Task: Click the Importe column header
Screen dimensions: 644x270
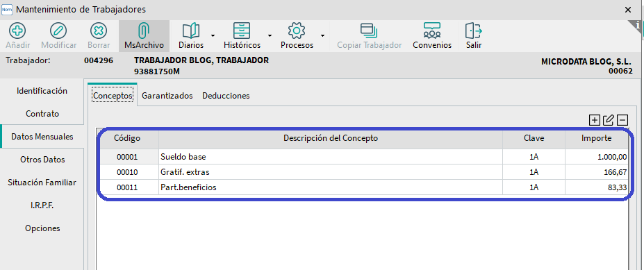Action: click(x=597, y=138)
